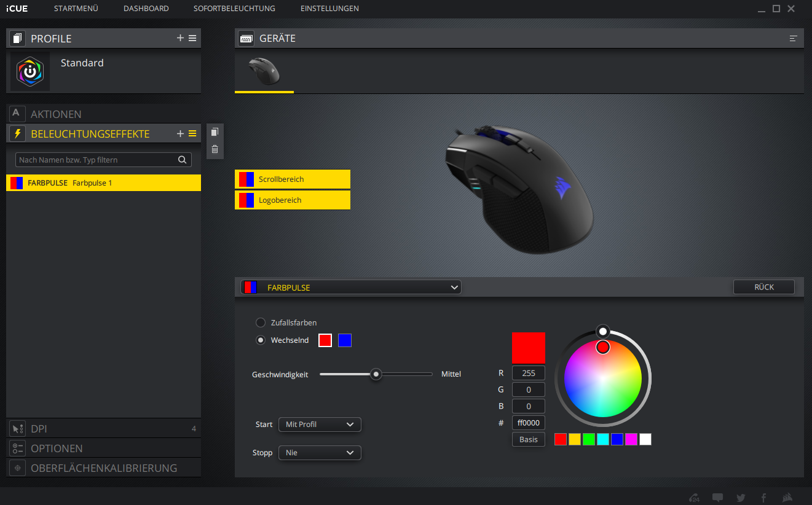
Task: Open Twitter icon in footer
Action: pos(741,498)
